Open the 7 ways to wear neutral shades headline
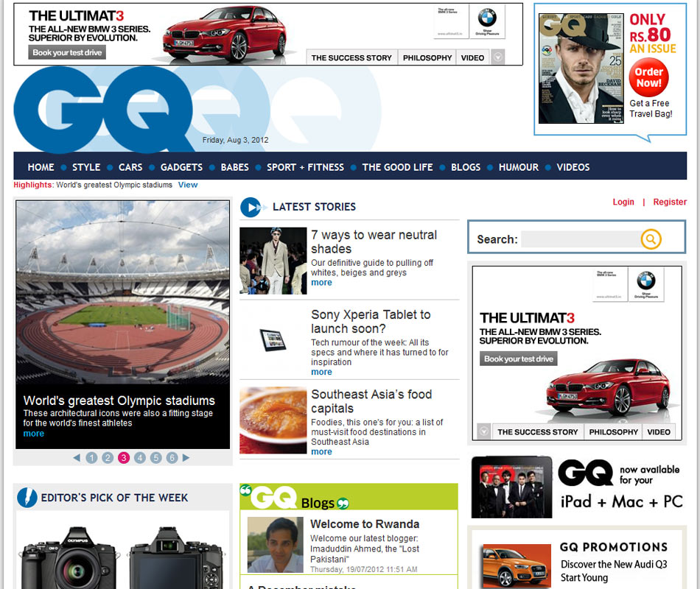Screen dimensions: 700x589 click(374, 241)
